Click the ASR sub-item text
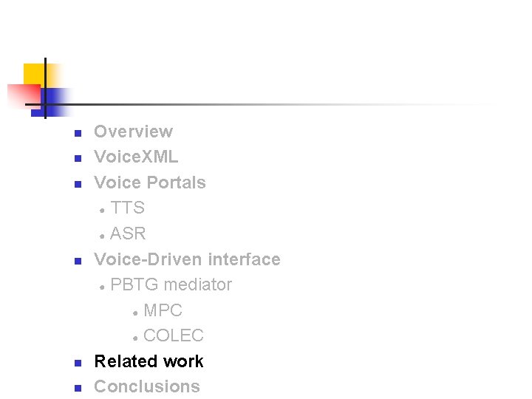The image size is (532, 399). [x=128, y=233]
